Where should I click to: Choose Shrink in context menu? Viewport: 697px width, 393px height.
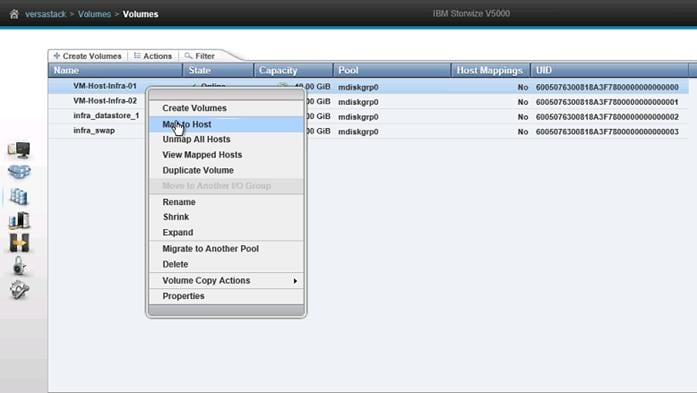click(226, 217)
